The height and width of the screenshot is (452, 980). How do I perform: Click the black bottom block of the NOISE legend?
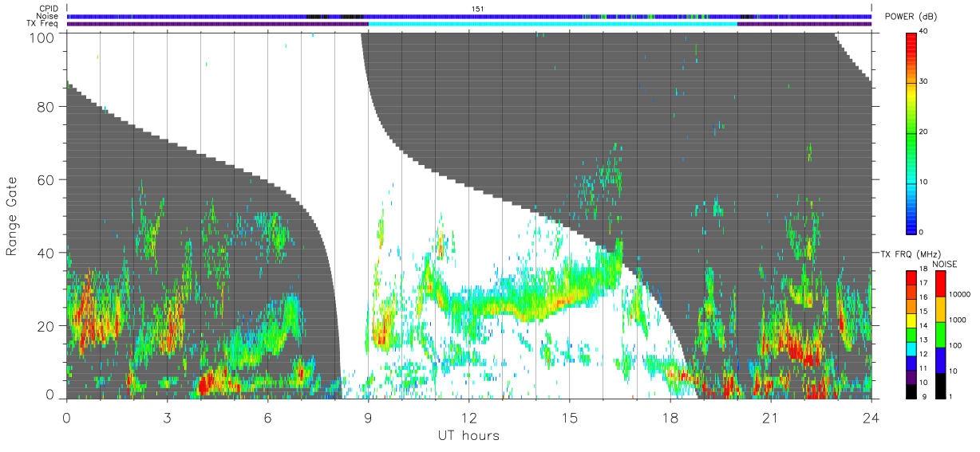coord(940,384)
